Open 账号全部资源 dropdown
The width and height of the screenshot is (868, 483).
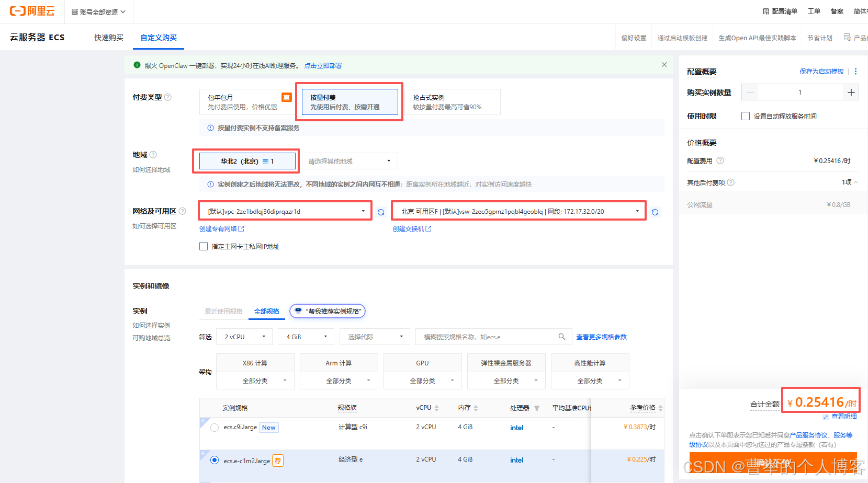(x=98, y=11)
